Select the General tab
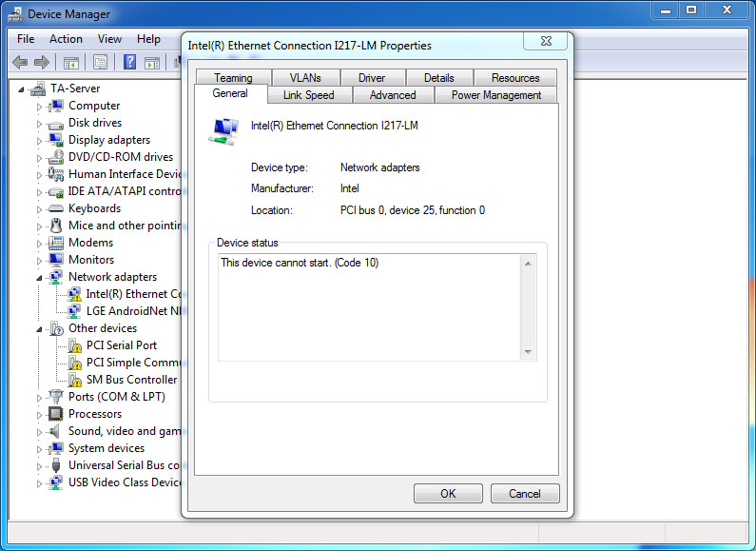The width and height of the screenshot is (756, 551). point(230,93)
